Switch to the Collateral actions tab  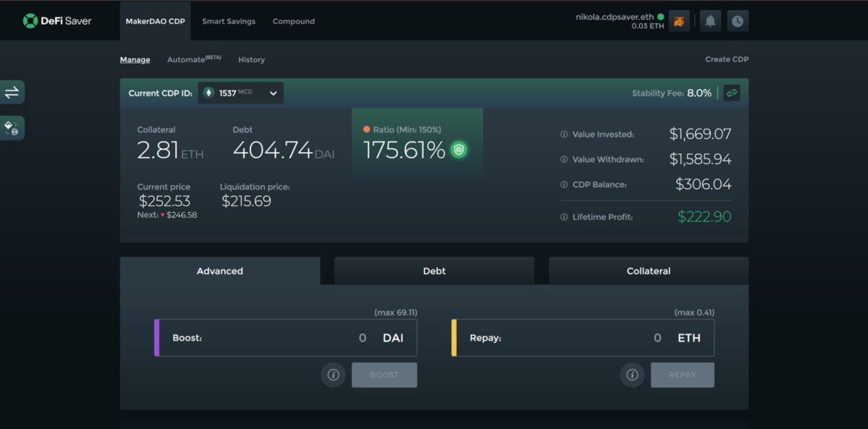pos(649,271)
